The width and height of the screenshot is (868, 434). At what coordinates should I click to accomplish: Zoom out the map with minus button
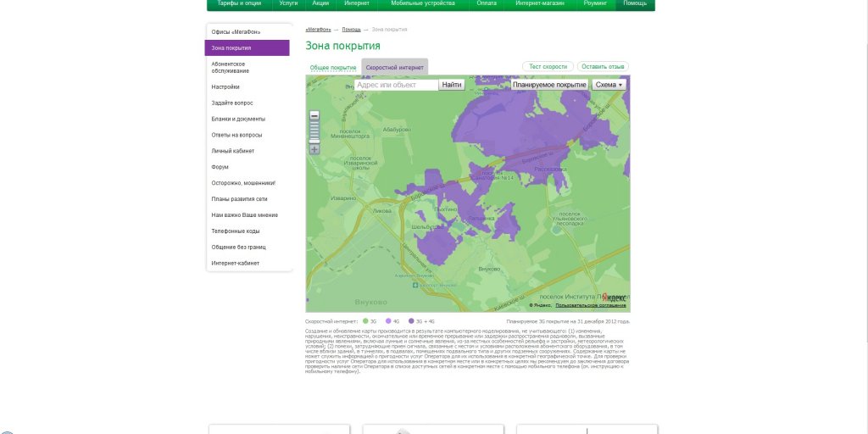coord(314,115)
